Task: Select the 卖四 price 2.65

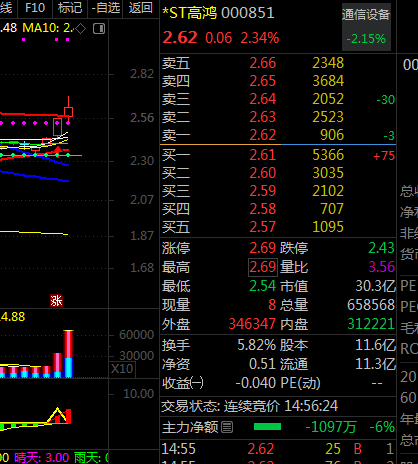Action: tap(263, 81)
